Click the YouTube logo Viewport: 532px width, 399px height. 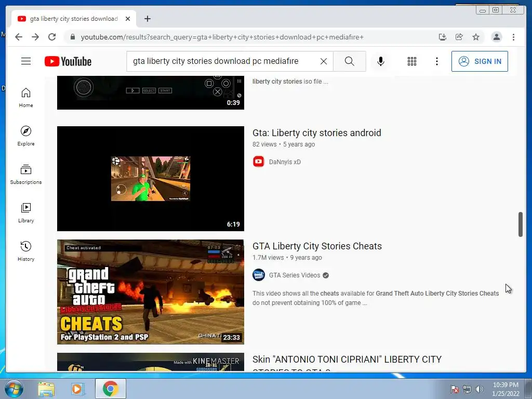(x=68, y=61)
